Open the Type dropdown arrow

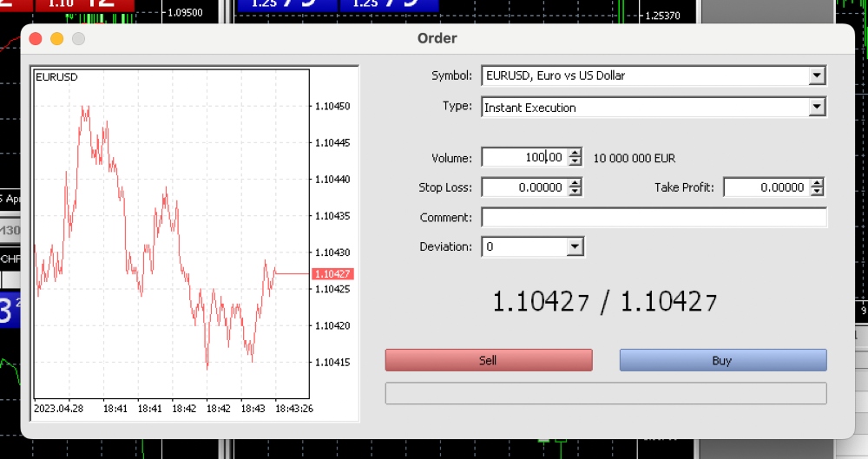point(817,107)
